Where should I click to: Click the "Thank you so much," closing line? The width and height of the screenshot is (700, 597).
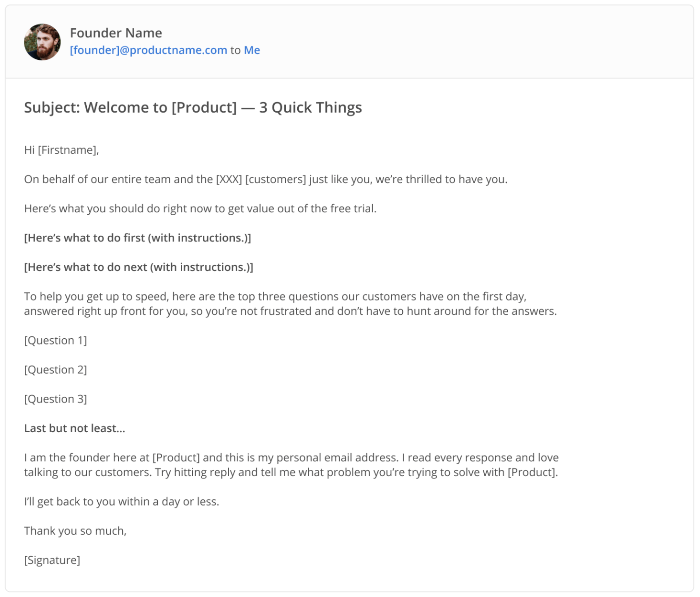pyautogui.click(x=75, y=531)
